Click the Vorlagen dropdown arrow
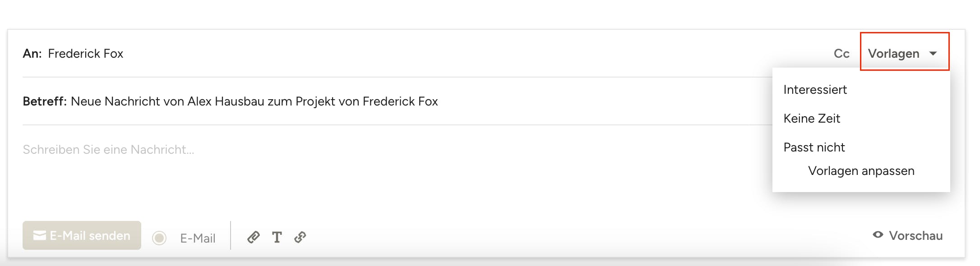 click(x=933, y=54)
